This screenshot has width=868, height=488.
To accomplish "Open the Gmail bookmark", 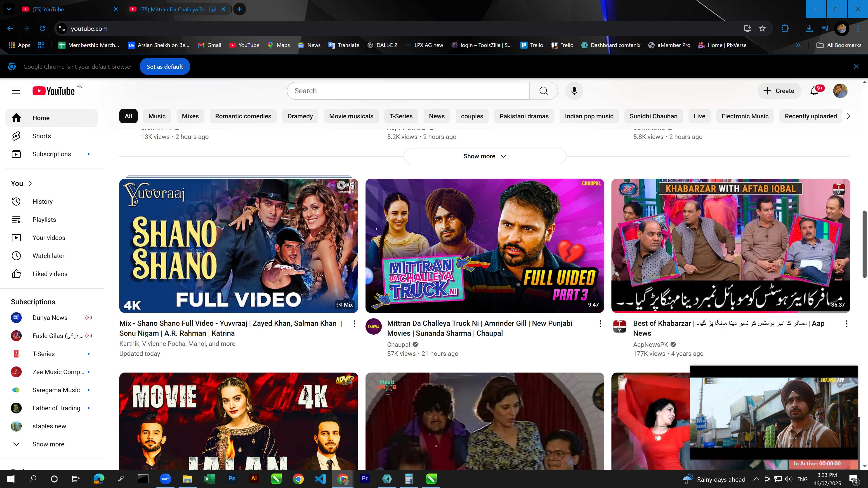I will pyautogui.click(x=210, y=45).
